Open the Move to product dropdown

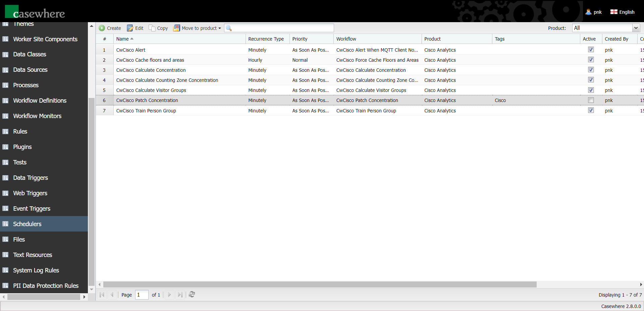coord(197,28)
